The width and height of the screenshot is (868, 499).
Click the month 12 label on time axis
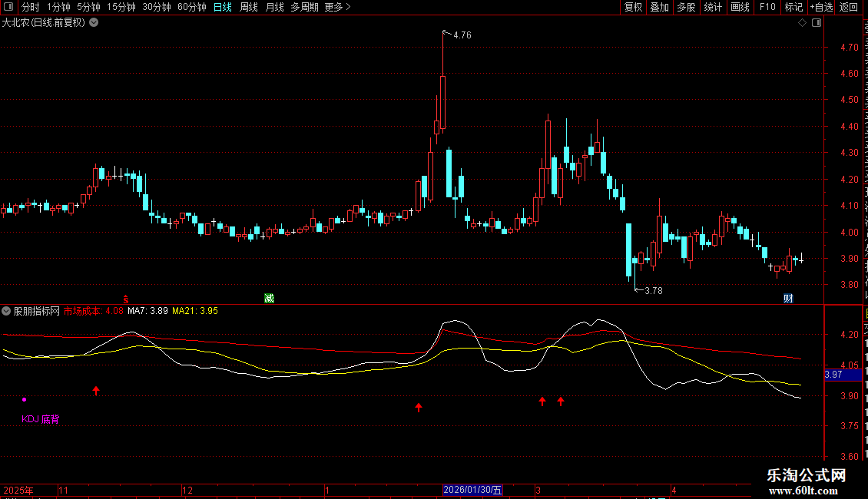click(x=187, y=490)
